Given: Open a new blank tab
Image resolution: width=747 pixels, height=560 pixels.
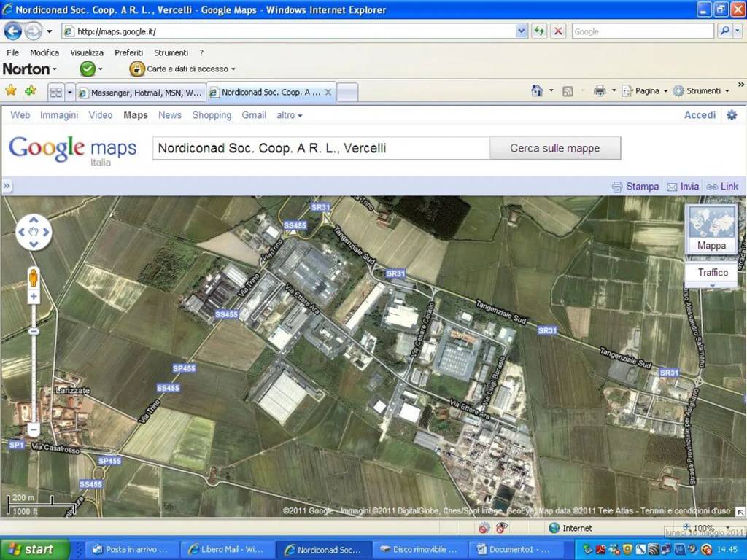Looking at the screenshot, I should 347,93.
